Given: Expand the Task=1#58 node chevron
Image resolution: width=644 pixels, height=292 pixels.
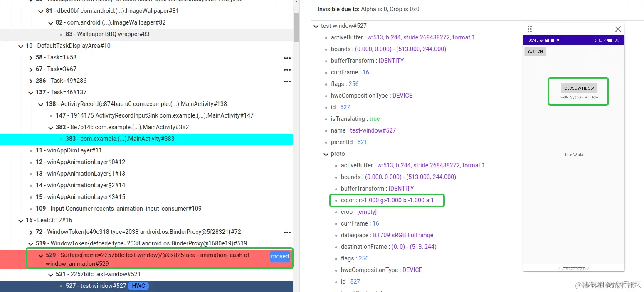Looking at the screenshot, I should (x=31, y=58).
